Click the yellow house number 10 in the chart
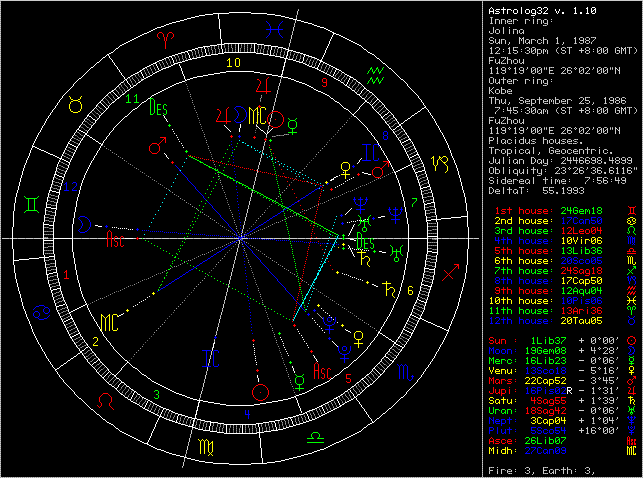Image resolution: width=643 pixels, height=478 pixels. point(233,63)
